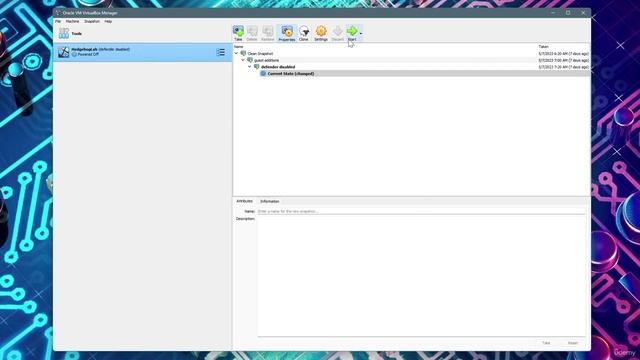Click the defender disabled taken date
Viewport: 640px width, 360px height.
[x=563, y=67]
